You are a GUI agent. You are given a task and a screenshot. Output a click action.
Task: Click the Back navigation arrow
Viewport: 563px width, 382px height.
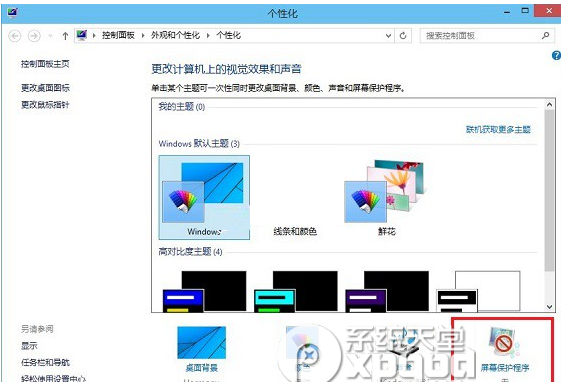14,36
